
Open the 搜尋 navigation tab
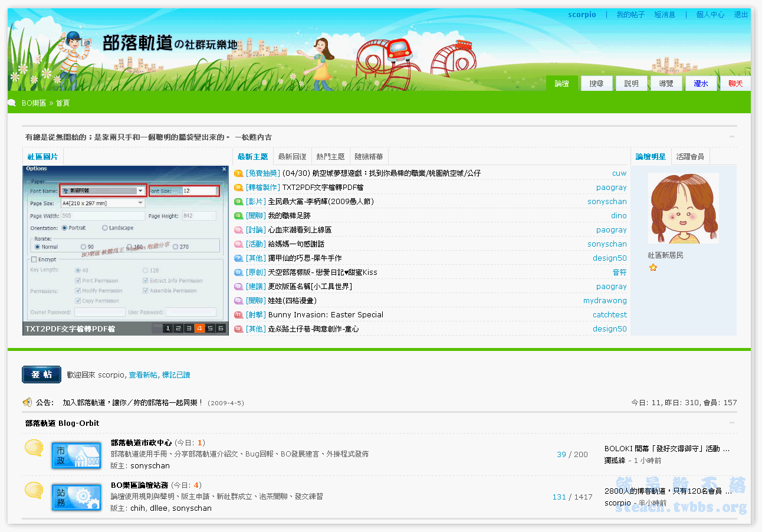click(x=596, y=84)
